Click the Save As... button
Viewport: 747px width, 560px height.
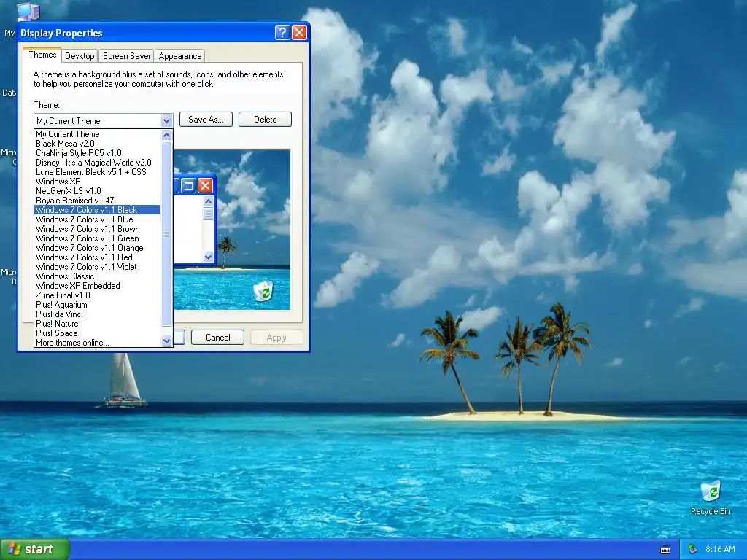206,120
